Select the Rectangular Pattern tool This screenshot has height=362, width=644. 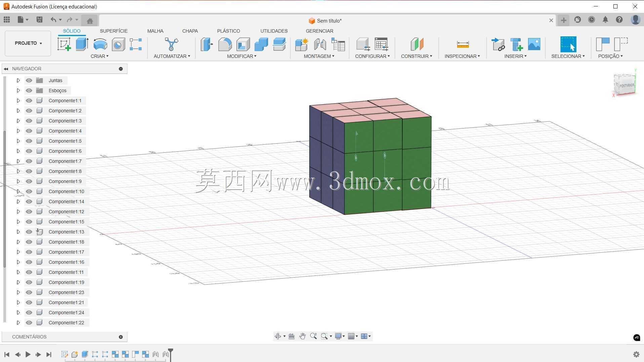[x=136, y=44]
